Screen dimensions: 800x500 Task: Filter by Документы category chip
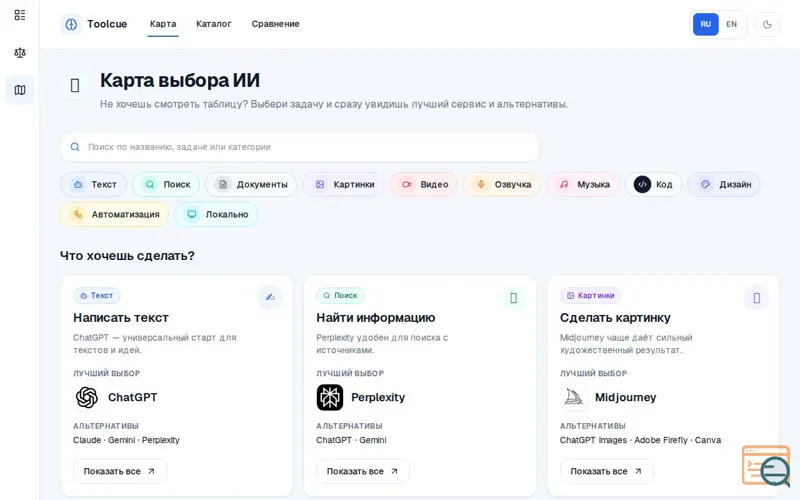[251, 185]
